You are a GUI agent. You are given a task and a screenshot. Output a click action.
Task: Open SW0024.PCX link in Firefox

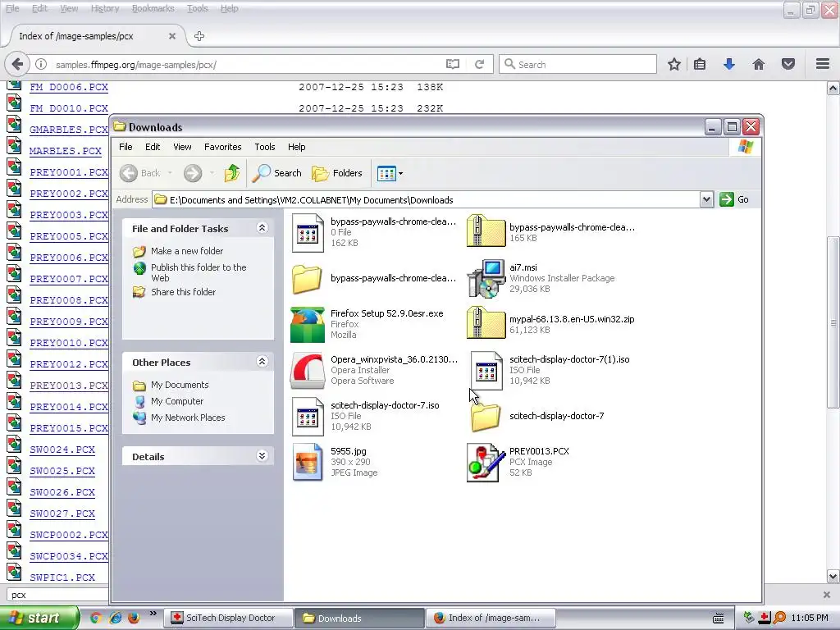[x=62, y=450]
